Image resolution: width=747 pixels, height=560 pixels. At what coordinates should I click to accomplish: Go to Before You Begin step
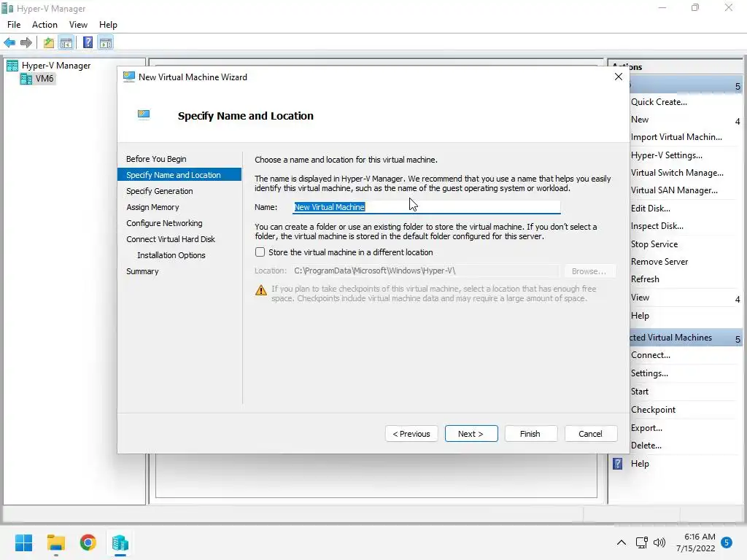point(156,159)
